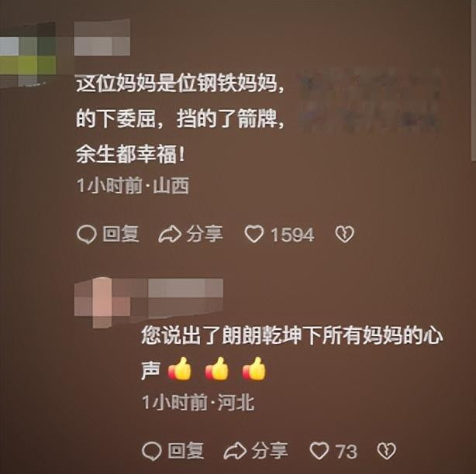
Task: Like the 山西 comment with 1594 likes
Action: 254,235
